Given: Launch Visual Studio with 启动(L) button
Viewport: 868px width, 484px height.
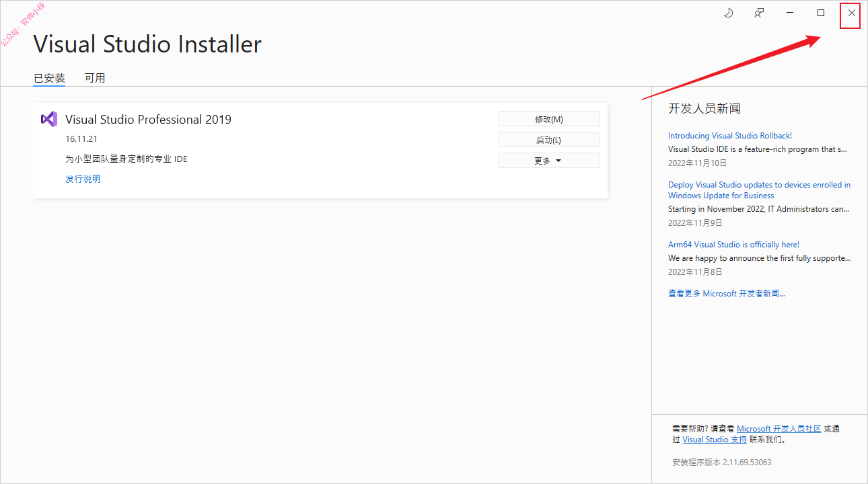Looking at the screenshot, I should (549, 140).
